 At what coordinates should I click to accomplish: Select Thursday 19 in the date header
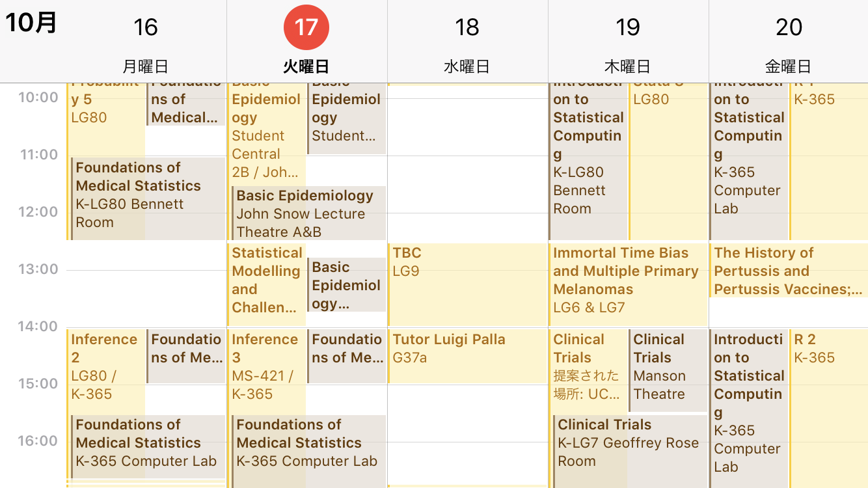point(628,27)
